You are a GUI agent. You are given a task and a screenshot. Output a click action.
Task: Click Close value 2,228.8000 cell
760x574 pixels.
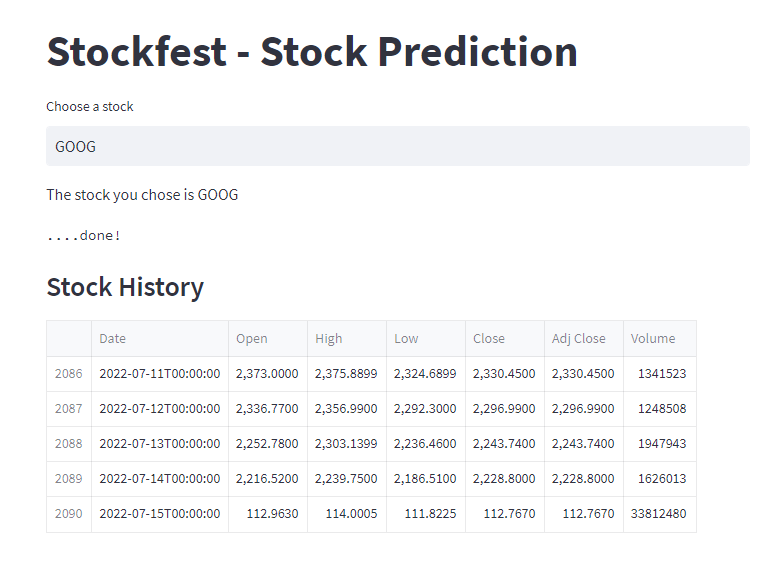[x=504, y=479]
